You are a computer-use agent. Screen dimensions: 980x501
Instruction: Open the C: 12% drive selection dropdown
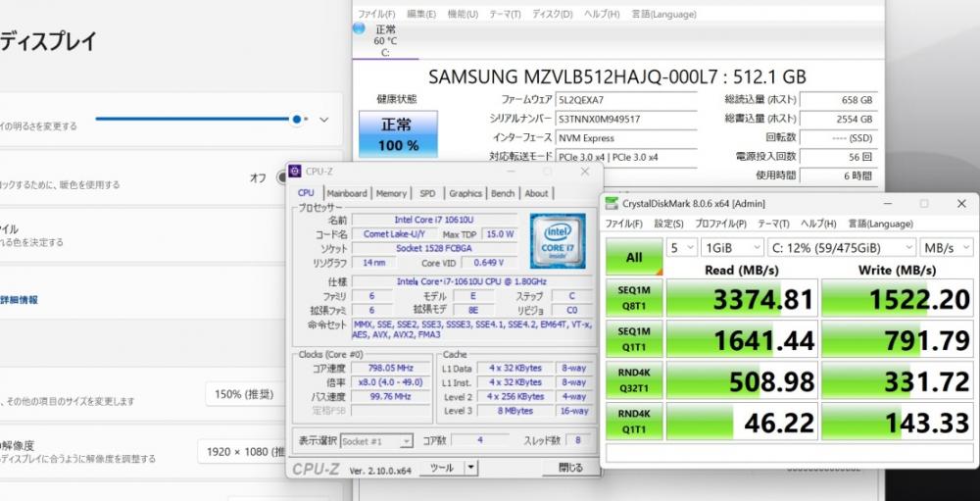[x=841, y=248]
